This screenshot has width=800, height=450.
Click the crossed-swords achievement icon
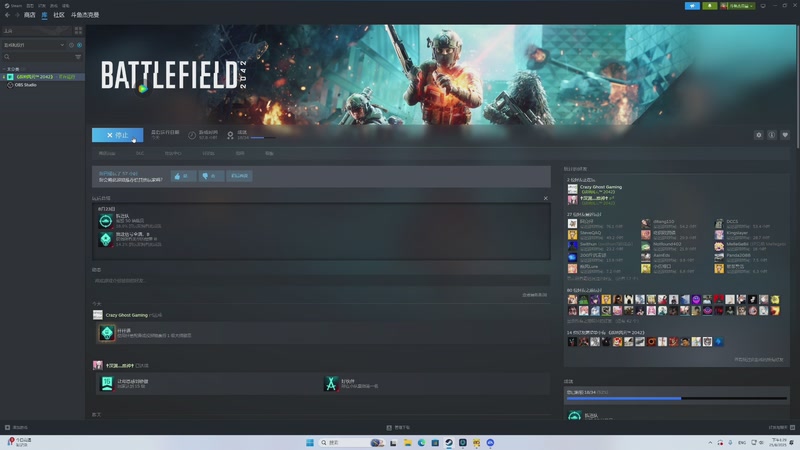point(331,384)
